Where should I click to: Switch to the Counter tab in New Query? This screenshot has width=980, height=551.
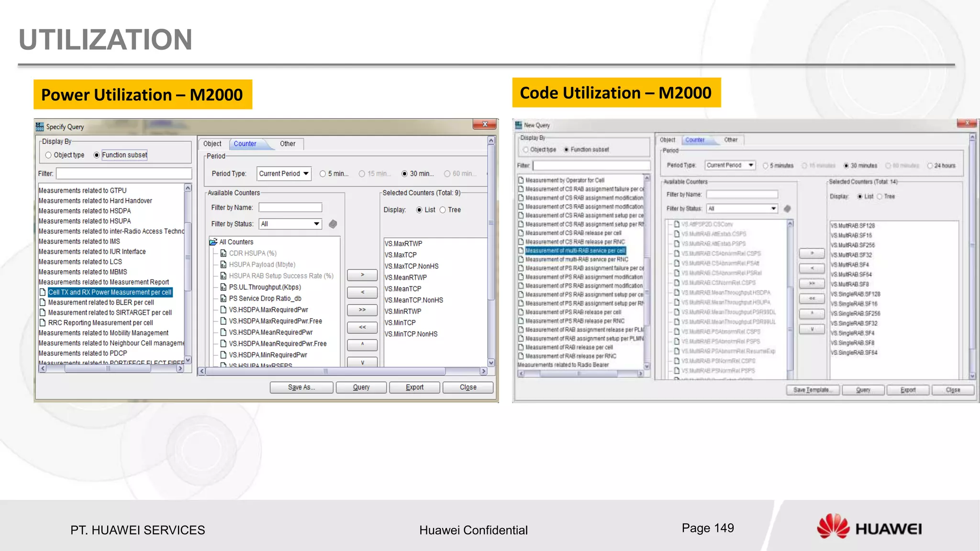(x=695, y=140)
